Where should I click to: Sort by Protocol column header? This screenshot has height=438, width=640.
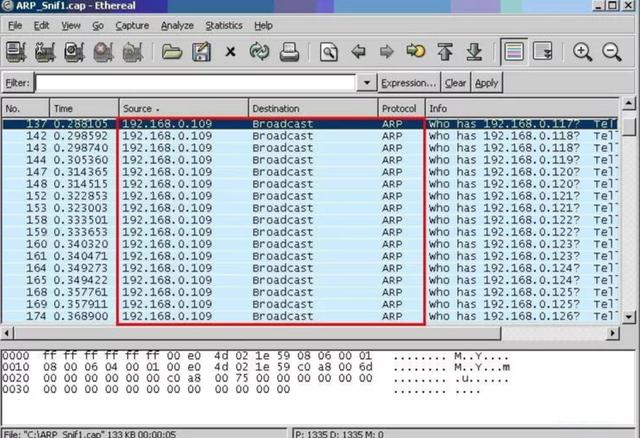(401, 109)
